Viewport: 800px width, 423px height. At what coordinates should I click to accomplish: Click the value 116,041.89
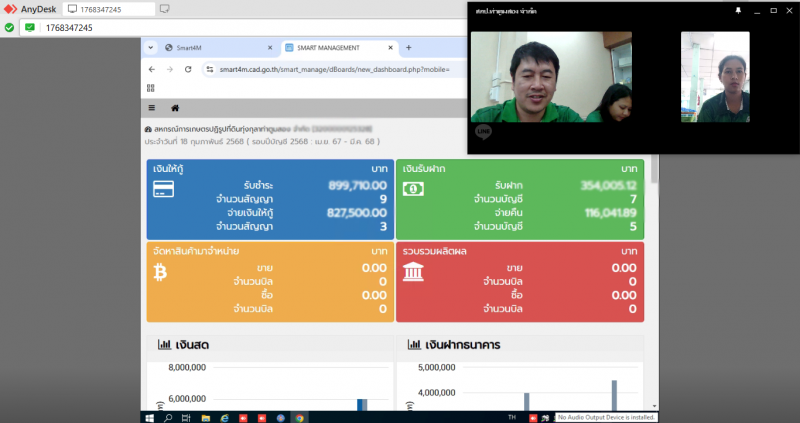[611, 213]
